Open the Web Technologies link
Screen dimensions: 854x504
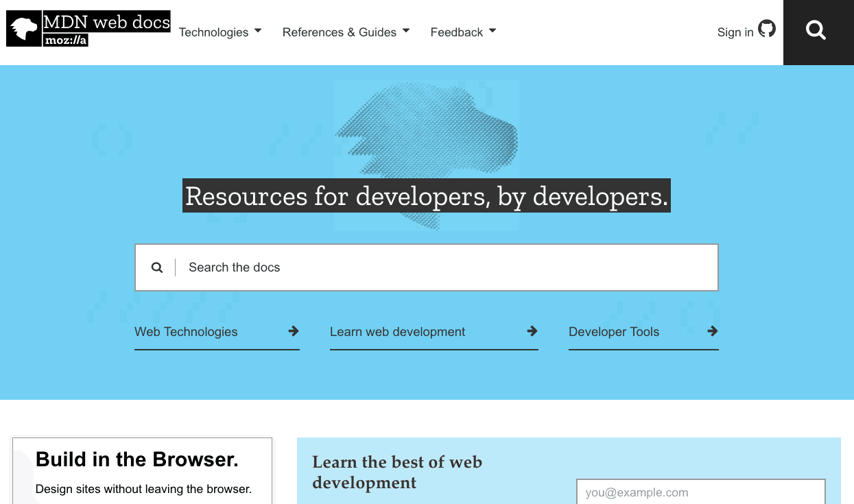[186, 332]
